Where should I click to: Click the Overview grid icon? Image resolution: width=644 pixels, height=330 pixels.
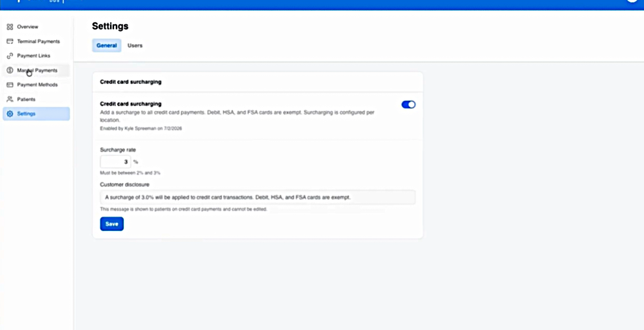click(10, 27)
